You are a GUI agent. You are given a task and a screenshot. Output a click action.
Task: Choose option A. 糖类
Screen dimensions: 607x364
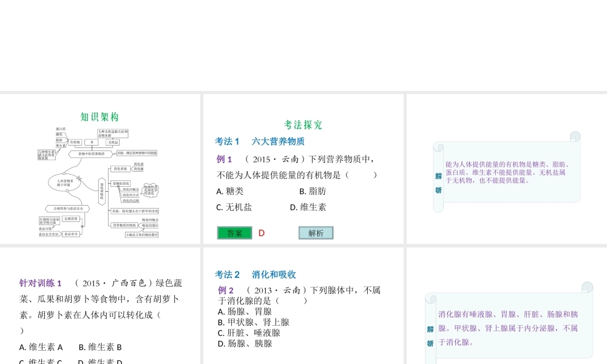[230, 191]
